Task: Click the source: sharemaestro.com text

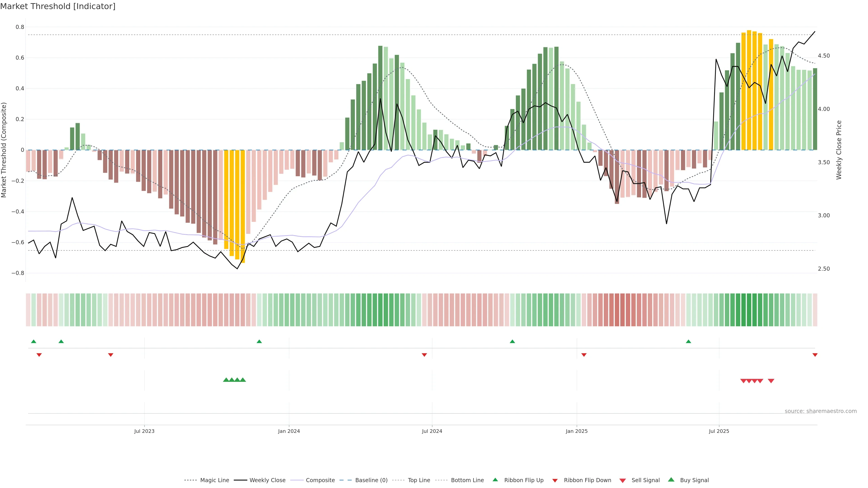Action: (x=821, y=411)
